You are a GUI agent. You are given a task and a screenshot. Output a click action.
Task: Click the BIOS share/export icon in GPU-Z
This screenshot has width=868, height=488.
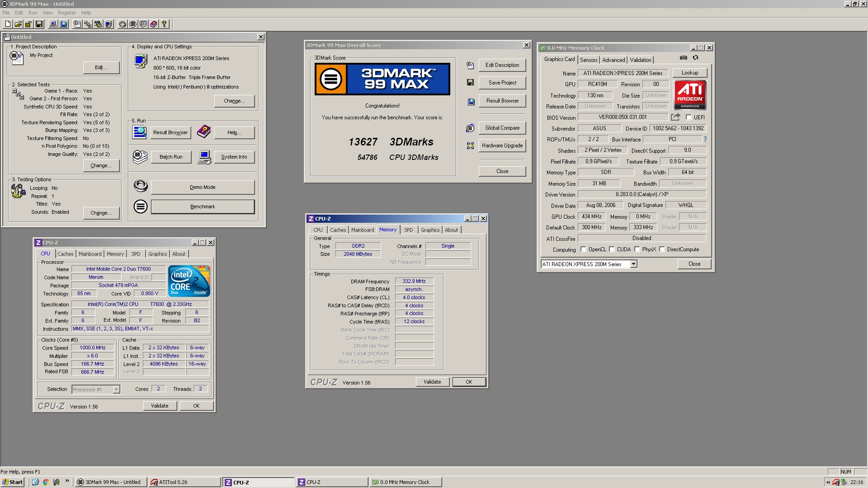point(675,117)
